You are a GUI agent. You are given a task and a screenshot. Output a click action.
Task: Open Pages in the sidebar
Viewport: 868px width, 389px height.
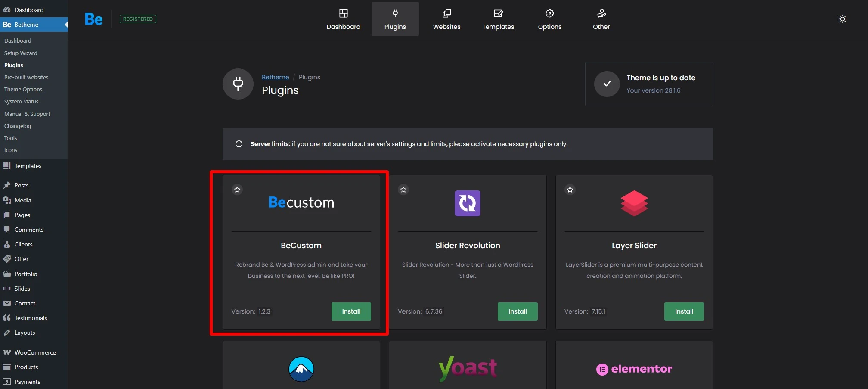[34, 215]
